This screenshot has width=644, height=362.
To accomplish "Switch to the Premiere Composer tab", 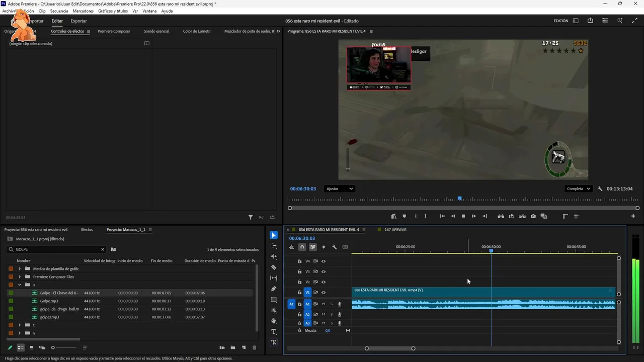I will pos(114,31).
